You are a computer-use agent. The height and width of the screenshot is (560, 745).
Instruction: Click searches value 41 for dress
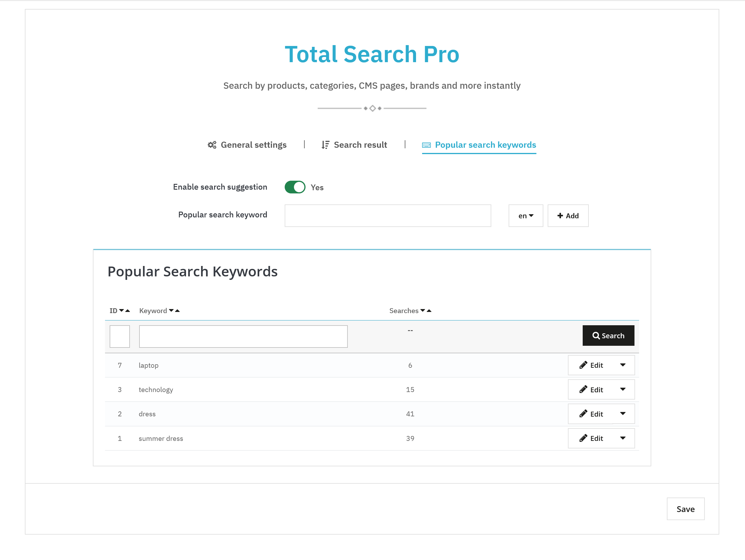point(410,414)
